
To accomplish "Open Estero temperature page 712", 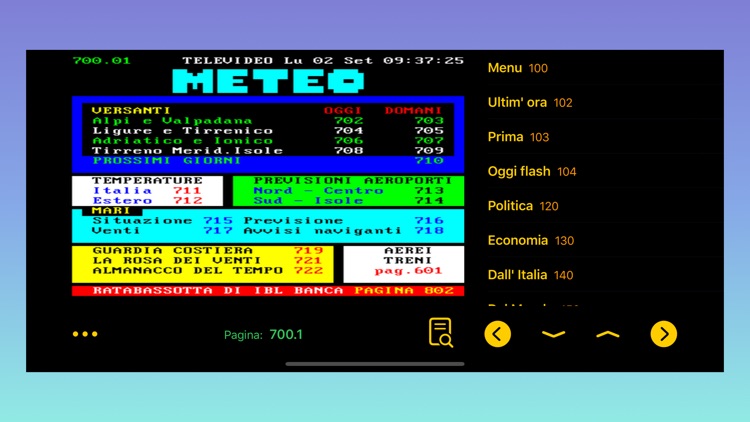I will point(188,200).
